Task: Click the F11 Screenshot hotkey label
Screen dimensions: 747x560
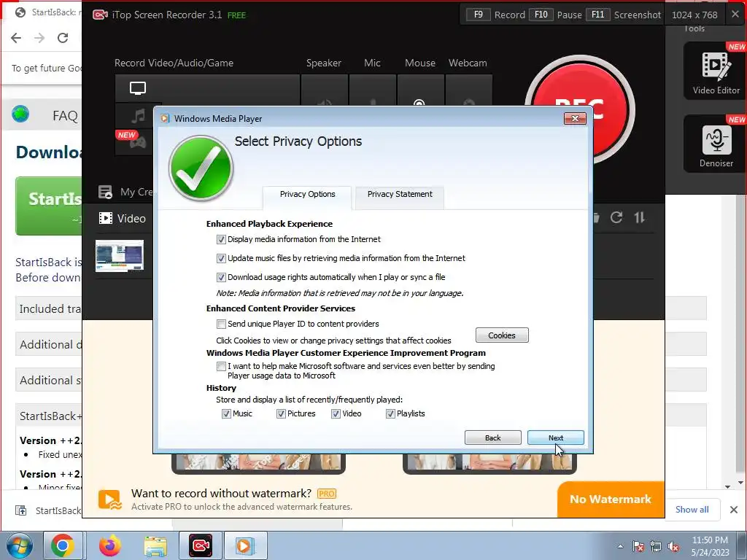Action: click(623, 15)
